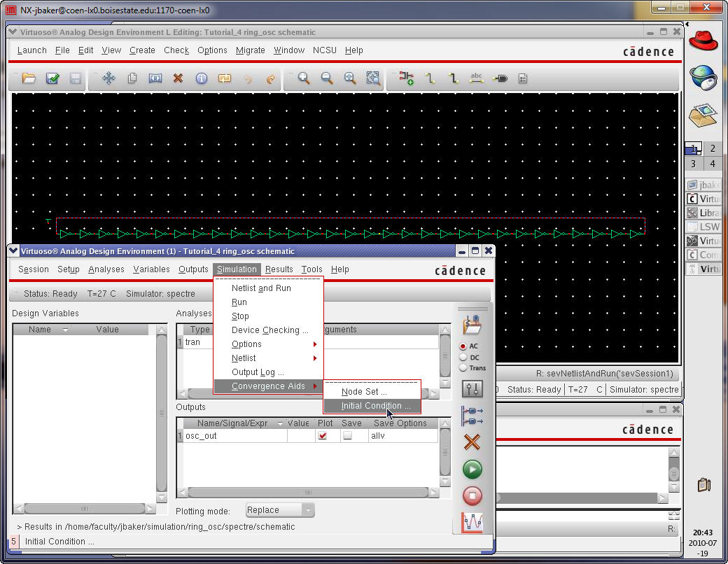Click the Check and Save toolbar icon
The width and height of the screenshot is (728, 564).
click(x=52, y=78)
